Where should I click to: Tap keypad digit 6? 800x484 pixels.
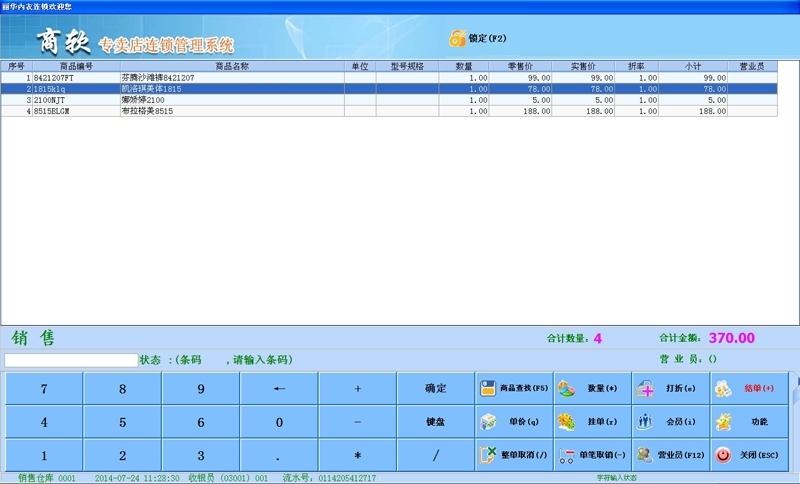[201, 422]
